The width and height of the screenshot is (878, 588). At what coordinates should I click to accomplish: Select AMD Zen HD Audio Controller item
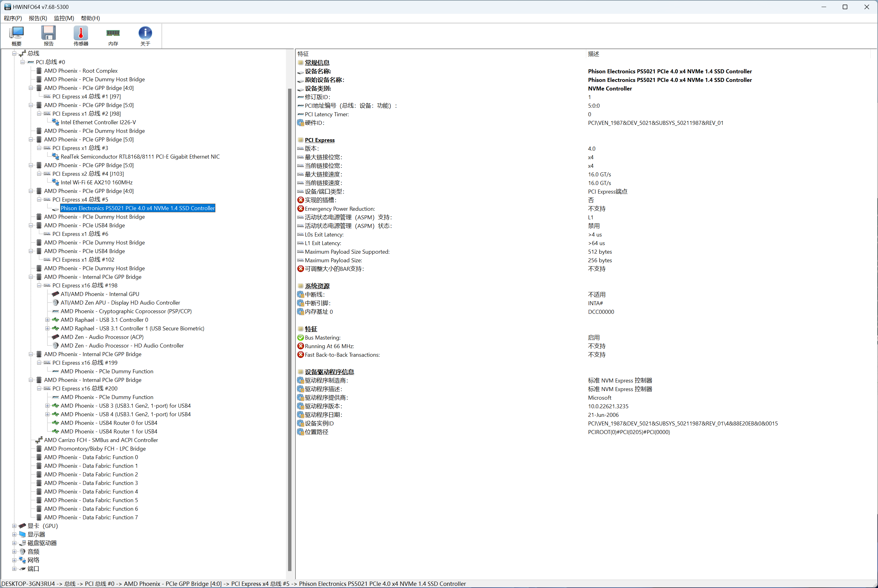[122, 346]
